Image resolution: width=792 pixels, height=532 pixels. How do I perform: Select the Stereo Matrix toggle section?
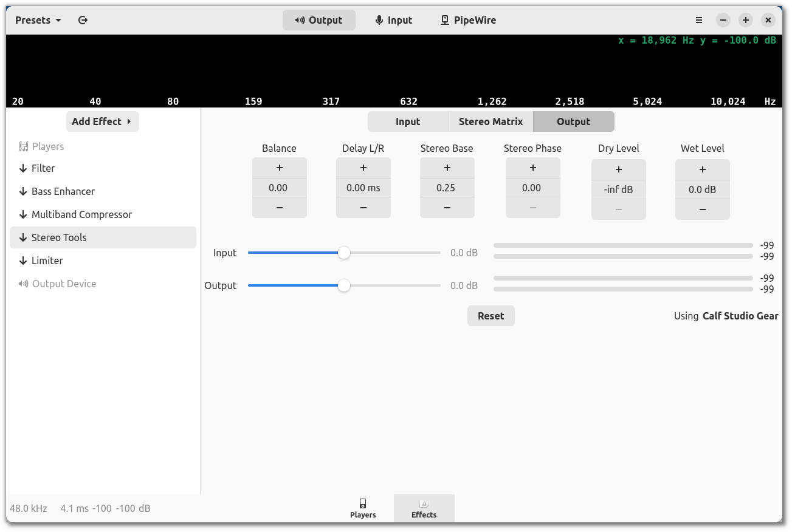point(491,121)
